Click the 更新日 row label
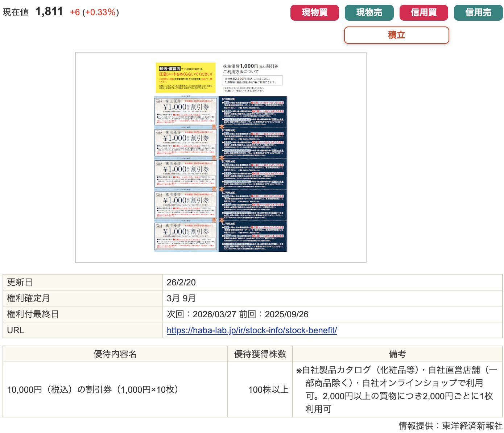 [20, 283]
